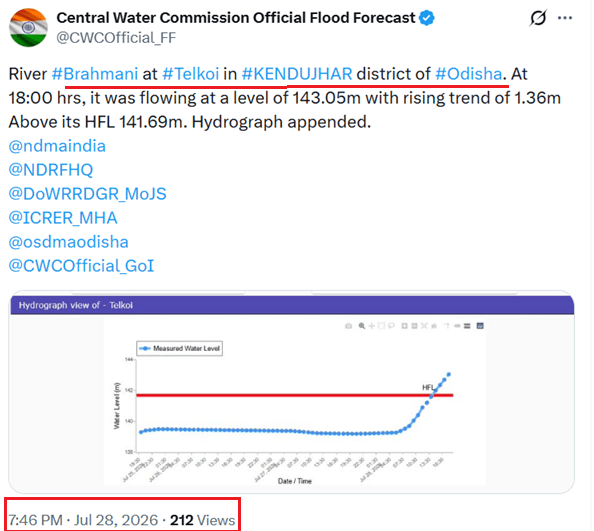Visit the @ndmaindia mention
594x531 pixels.
pyautogui.click(x=57, y=146)
